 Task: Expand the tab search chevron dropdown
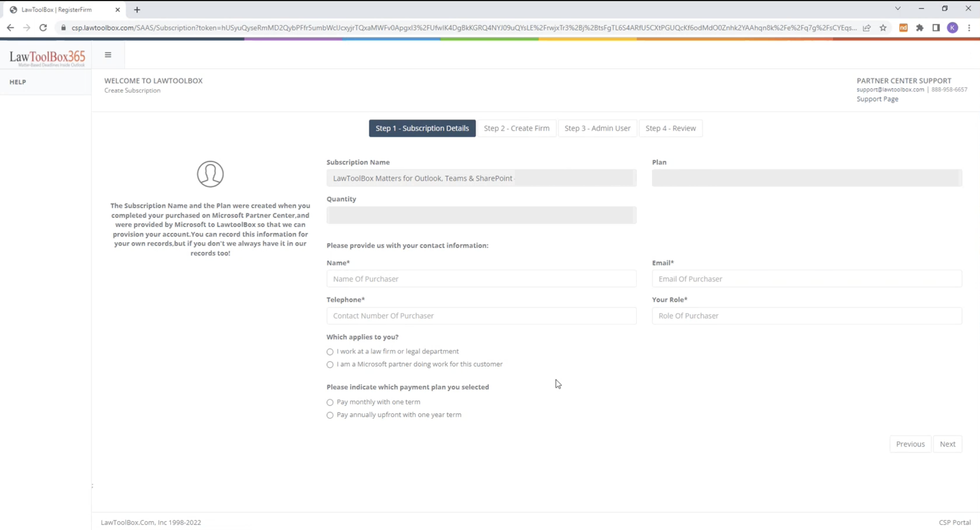[898, 9]
